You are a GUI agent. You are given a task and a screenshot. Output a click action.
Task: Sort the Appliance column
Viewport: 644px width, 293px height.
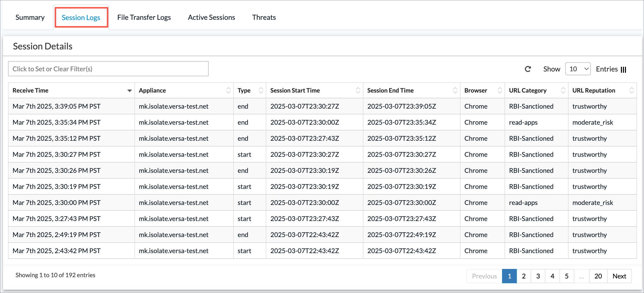click(228, 90)
